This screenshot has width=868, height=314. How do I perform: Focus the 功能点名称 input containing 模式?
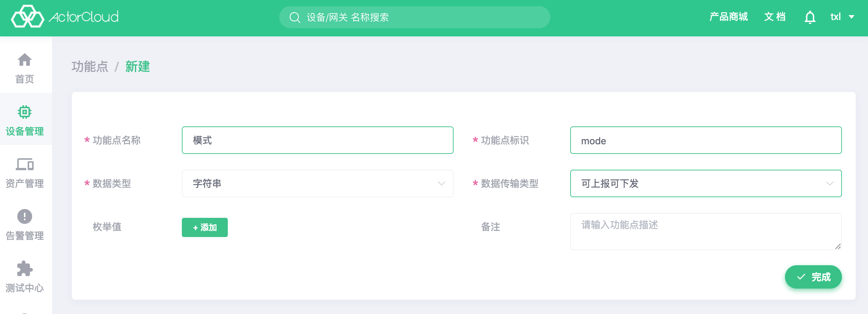coord(318,140)
